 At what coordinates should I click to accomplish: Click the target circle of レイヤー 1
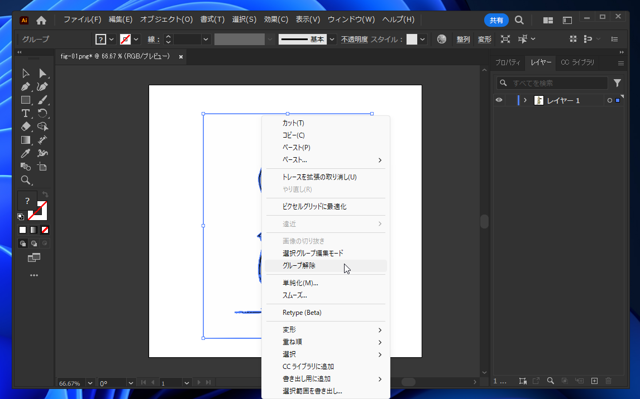609,100
